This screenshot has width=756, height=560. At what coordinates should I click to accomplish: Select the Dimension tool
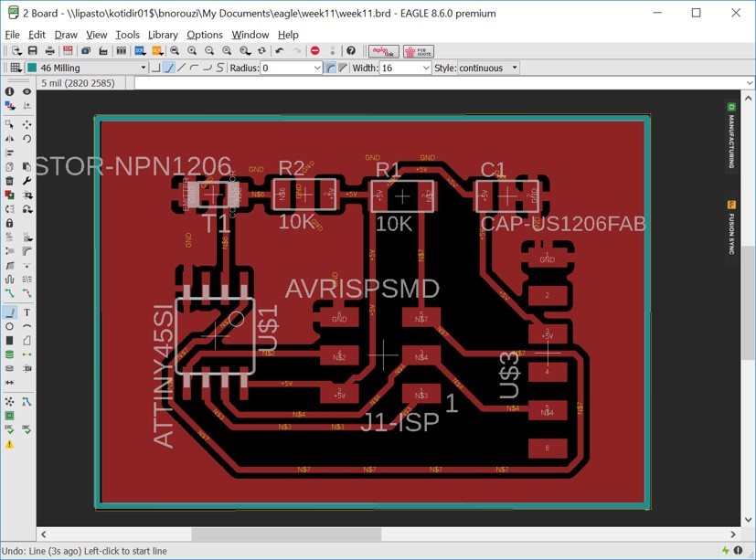coord(9,382)
